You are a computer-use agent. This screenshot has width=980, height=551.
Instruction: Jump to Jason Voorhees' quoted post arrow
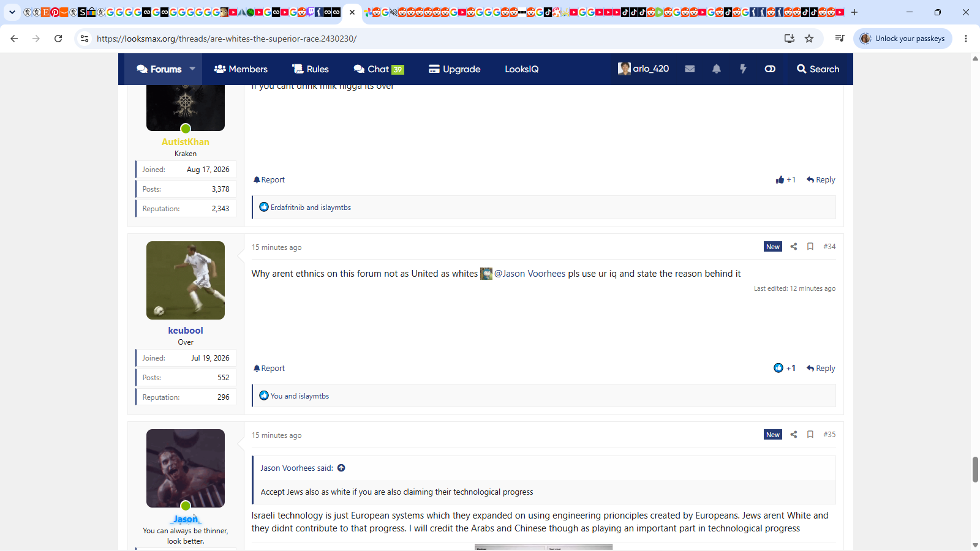[341, 468]
